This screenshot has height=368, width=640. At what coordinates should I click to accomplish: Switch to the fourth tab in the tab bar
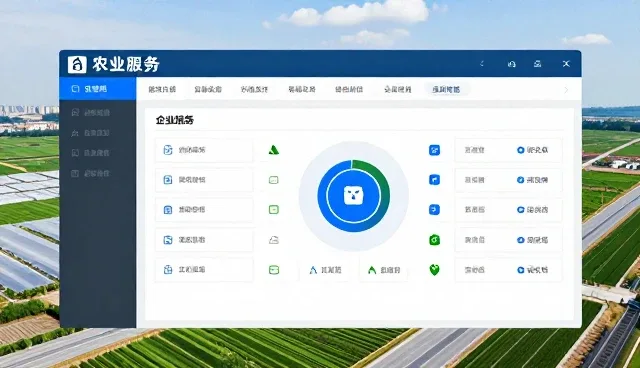tap(302, 89)
